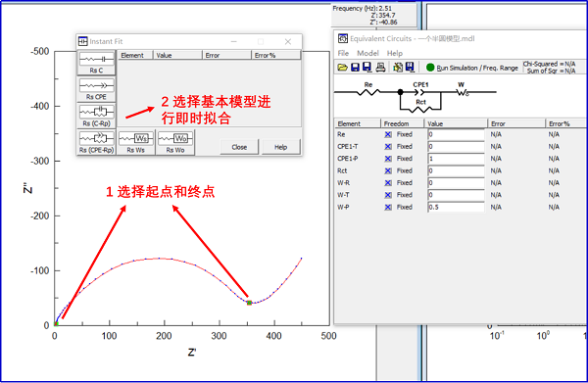Save the model with floppy disk icon
Image resolution: width=588 pixels, height=383 pixels.
click(x=355, y=68)
